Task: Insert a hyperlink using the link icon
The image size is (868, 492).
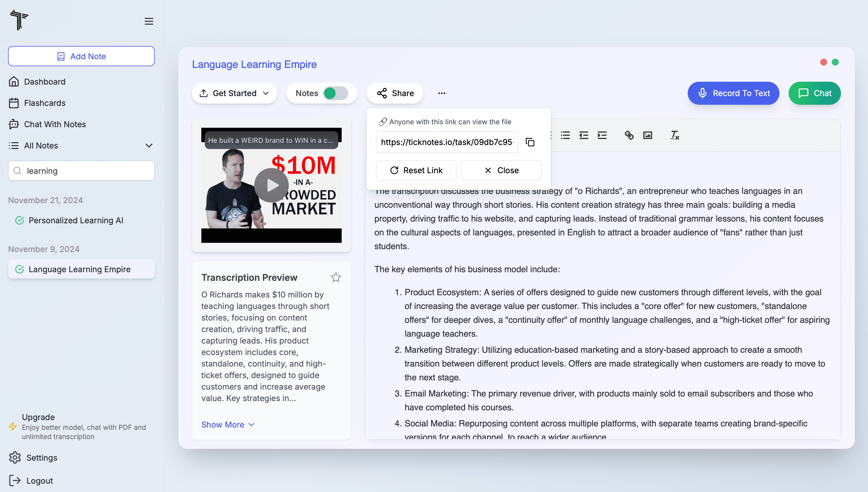Action: tap(629, 135)
